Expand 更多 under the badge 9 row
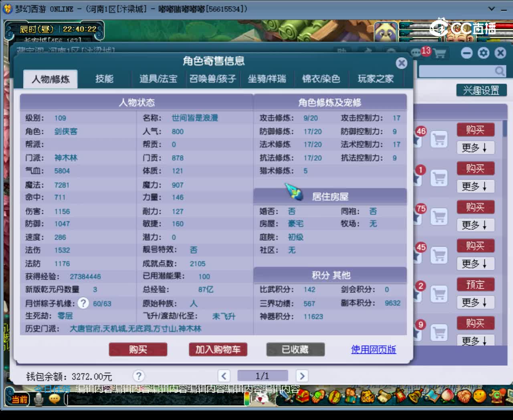Viewport: 513px width, 420px height. tap(475, 341)
